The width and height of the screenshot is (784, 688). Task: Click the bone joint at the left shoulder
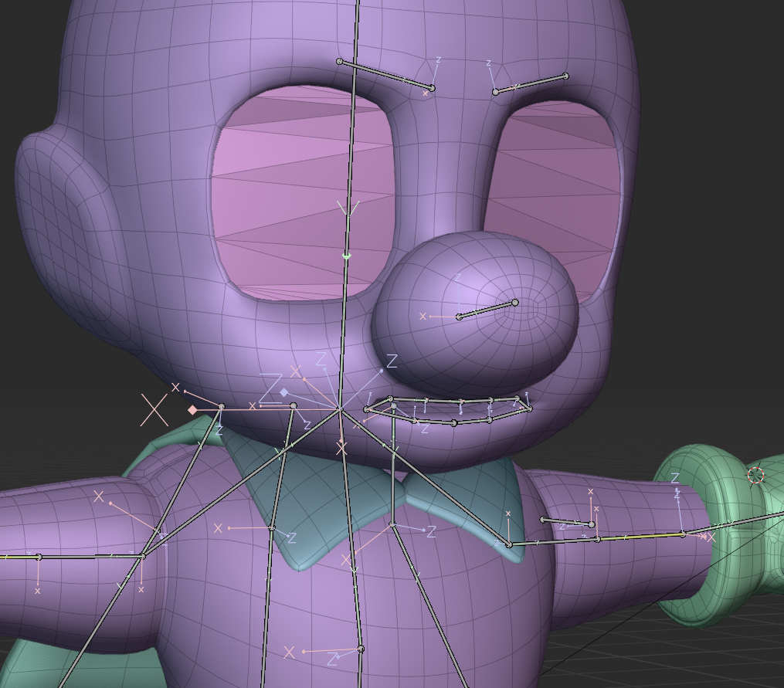[x=143, y=556]
